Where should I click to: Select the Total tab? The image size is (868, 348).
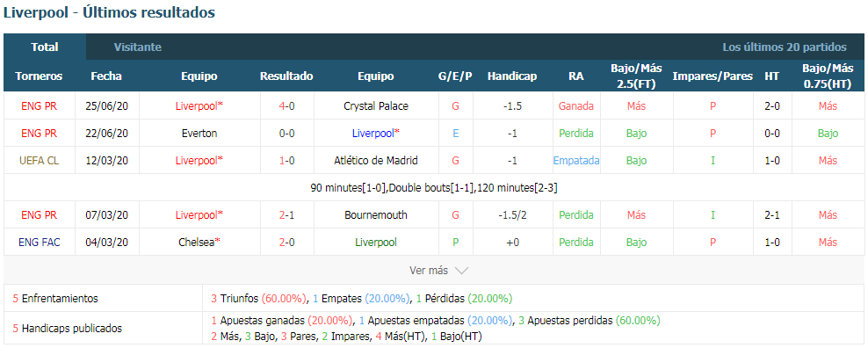45,47
